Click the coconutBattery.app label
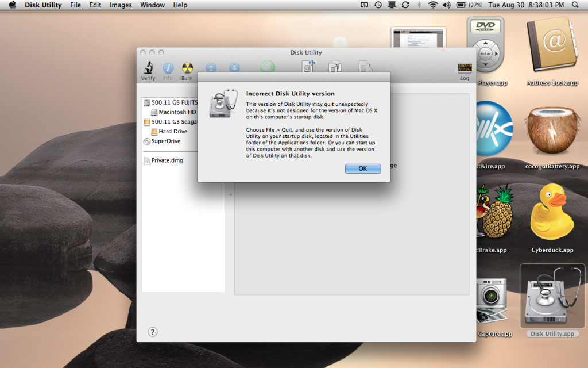Viewport: 588px width, 368px height. pyautogui.click(x=552, y=166)
